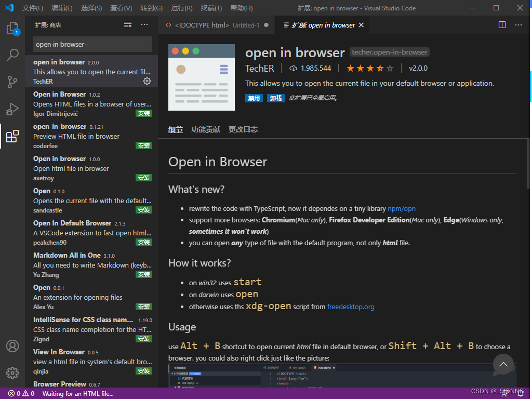Screen dimensions: 532x399
Task: Click the TechER publisher name in header
Action: (260, 69)
